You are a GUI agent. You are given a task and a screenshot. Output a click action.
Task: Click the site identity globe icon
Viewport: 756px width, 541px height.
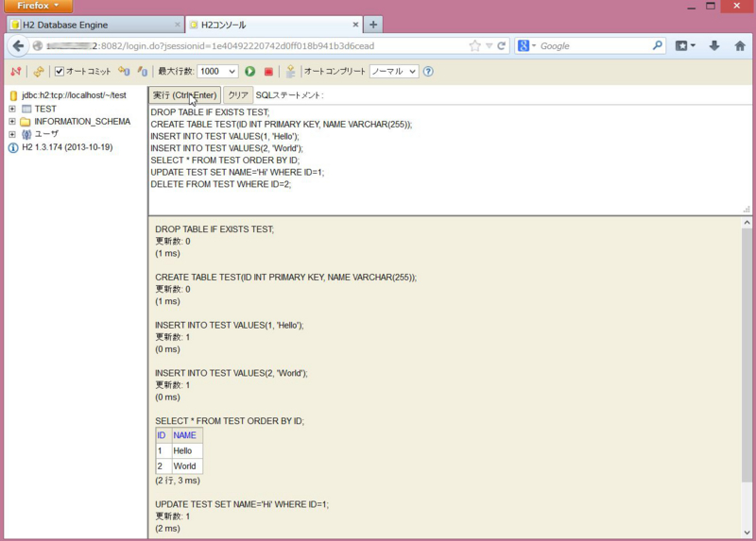pyautogui.click(x=38, y=45)
